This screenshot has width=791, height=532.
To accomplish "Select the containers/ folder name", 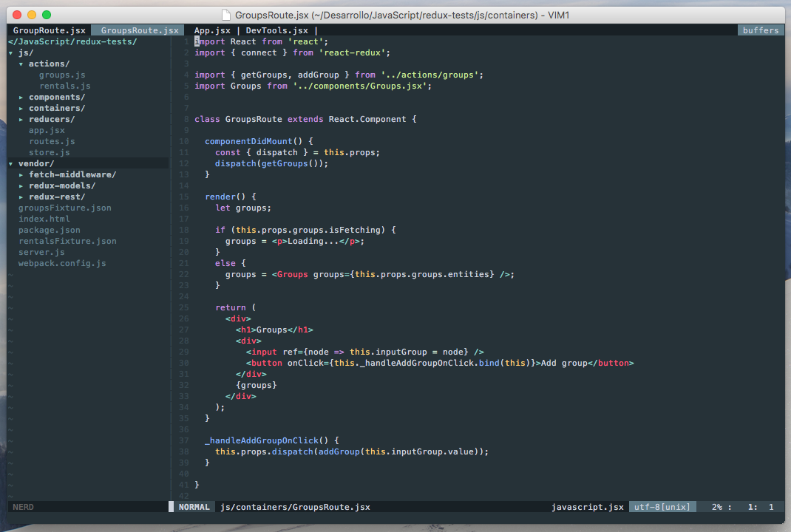I will pos(57,109).
